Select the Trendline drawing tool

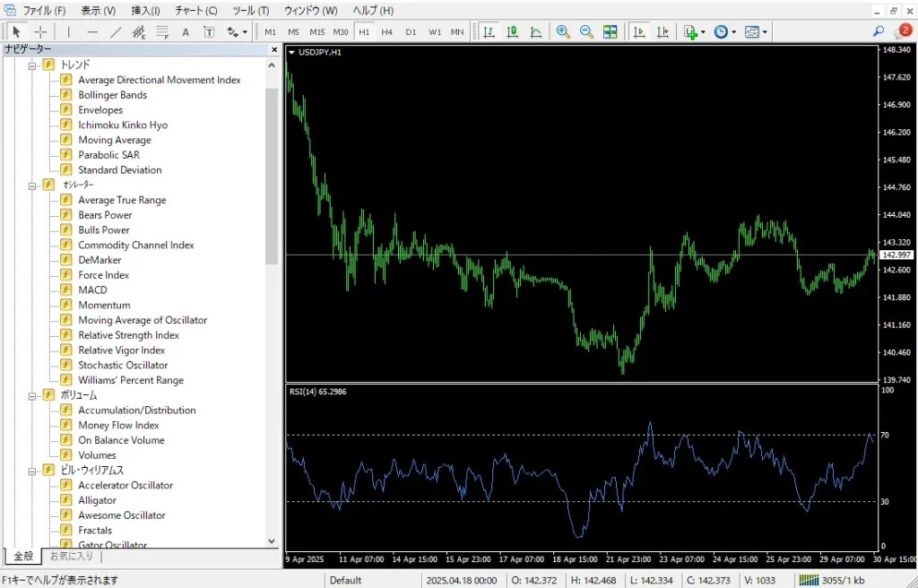(116, 31)
